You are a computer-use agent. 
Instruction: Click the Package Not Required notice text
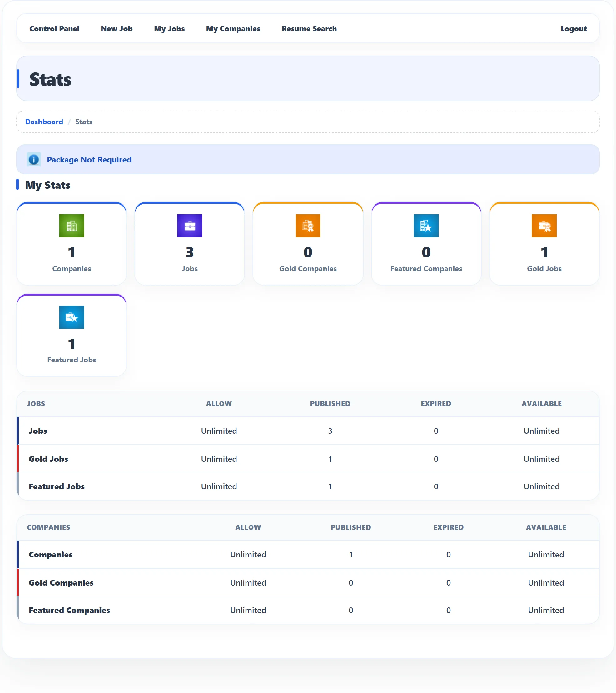tap(89, 159)
